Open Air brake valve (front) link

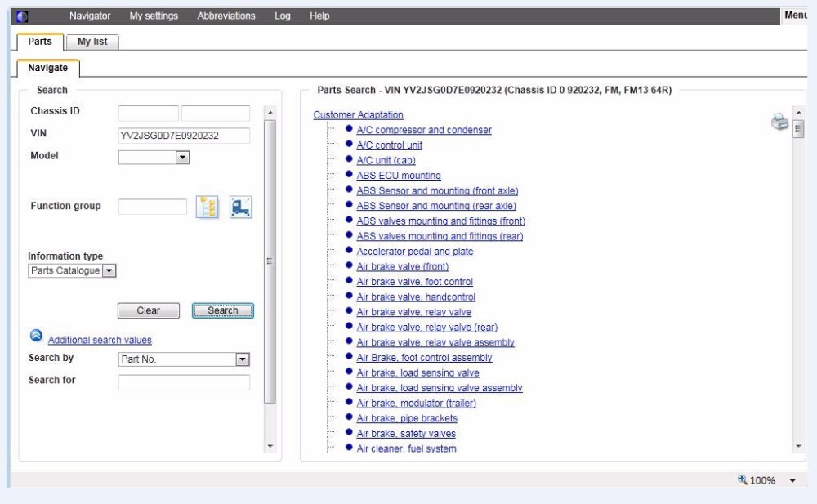[402, 266]
